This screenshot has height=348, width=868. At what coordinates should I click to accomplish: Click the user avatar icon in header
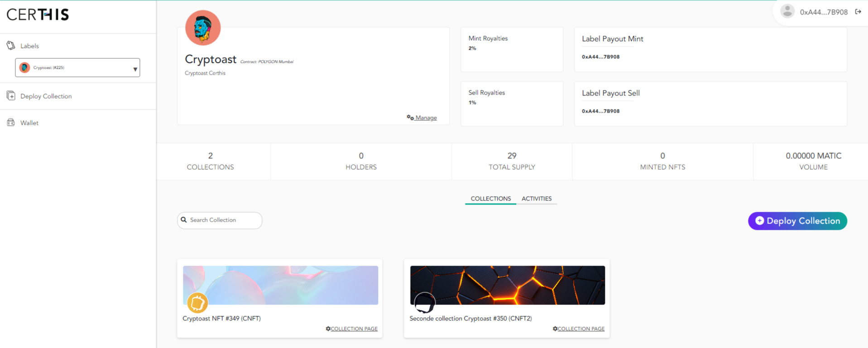pos(787,11)
